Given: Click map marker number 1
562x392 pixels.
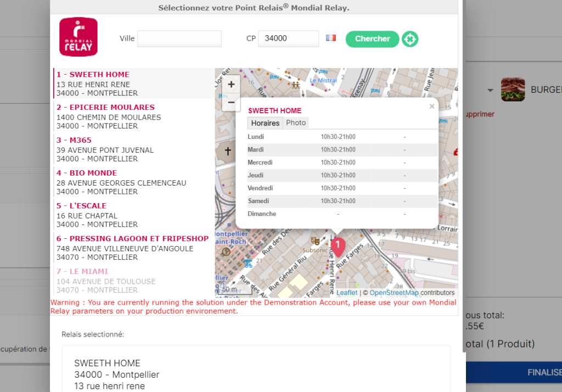Looking at the screenshot, I should coord(338,247).
